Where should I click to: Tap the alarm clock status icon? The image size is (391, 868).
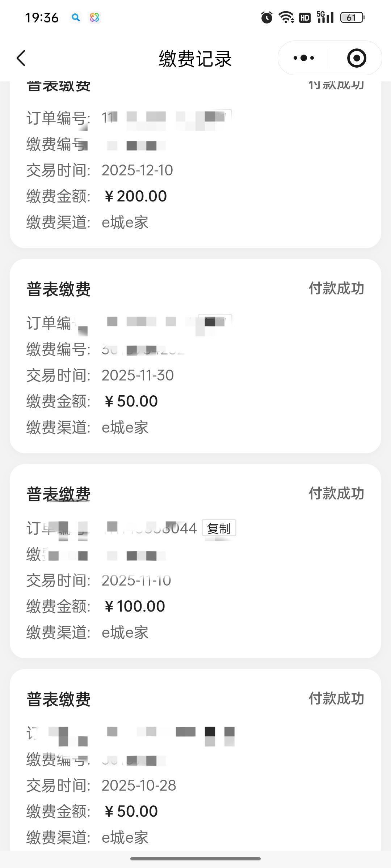click(x=267, y=17)
